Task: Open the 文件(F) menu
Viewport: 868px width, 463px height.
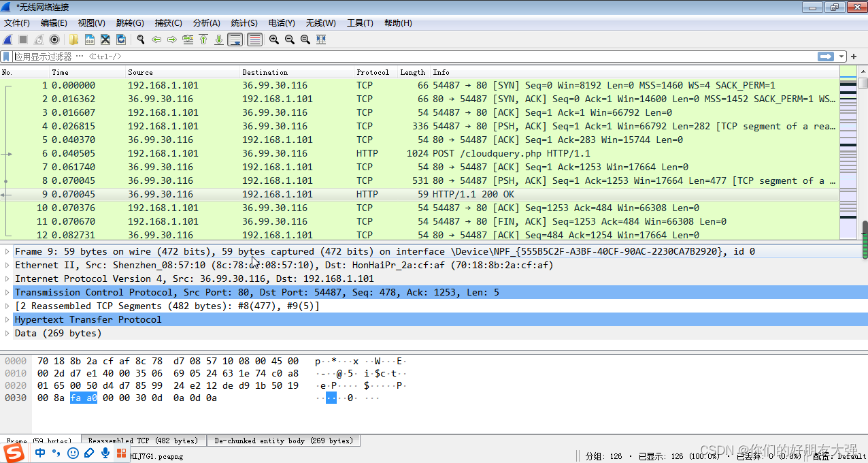Action: (17, 23)
